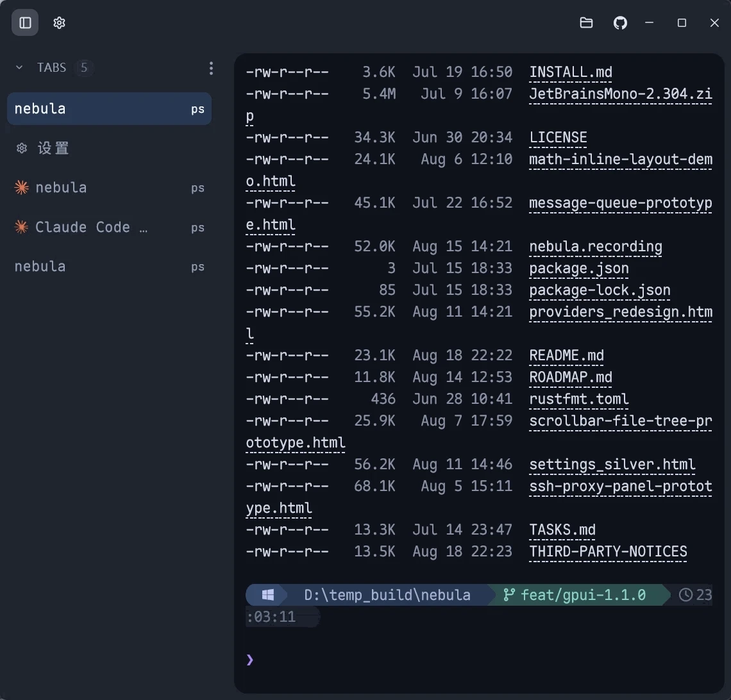Click the wrapped text ype.html

pos(279,508)
